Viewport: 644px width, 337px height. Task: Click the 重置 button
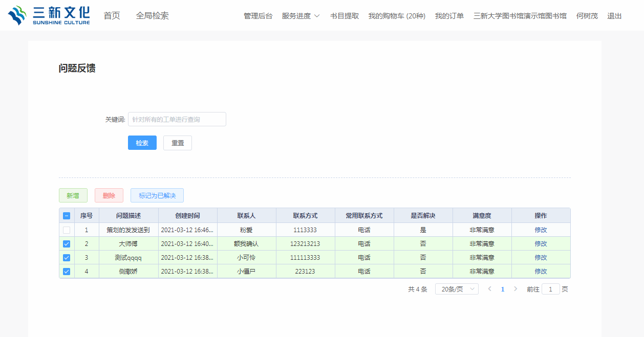click(x=178, y=143)
